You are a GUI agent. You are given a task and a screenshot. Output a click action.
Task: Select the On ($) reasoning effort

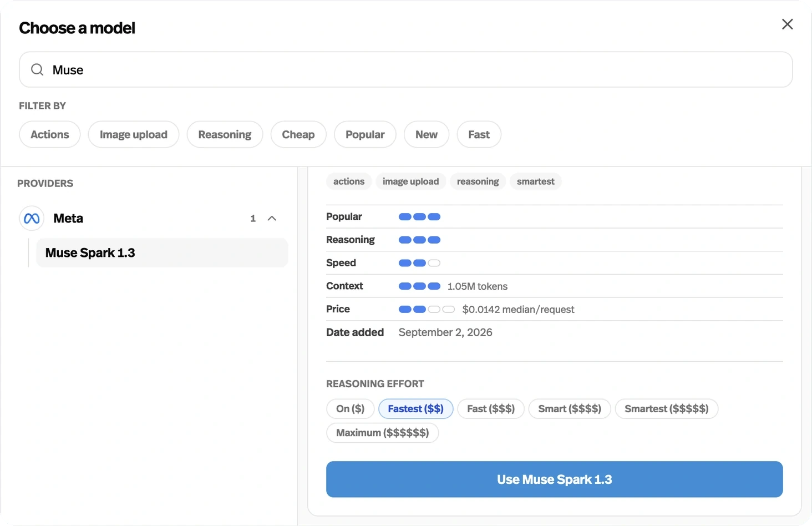[351, 409]
